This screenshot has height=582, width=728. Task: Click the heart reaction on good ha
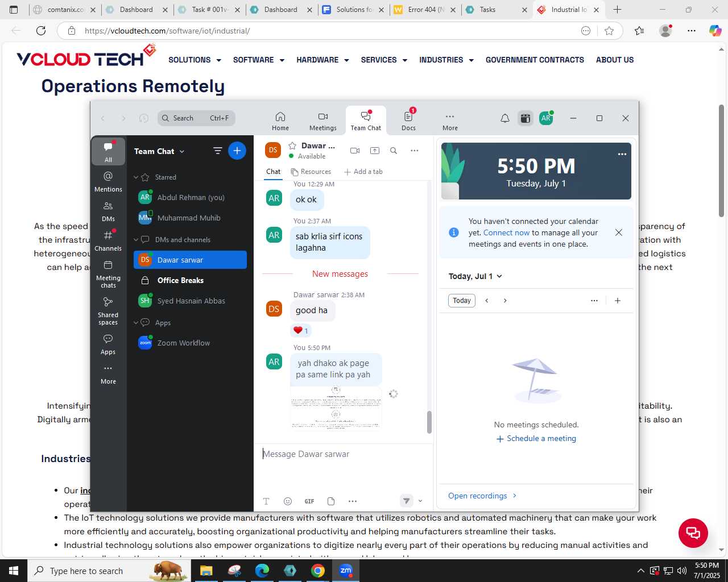[x=301, y=331]
